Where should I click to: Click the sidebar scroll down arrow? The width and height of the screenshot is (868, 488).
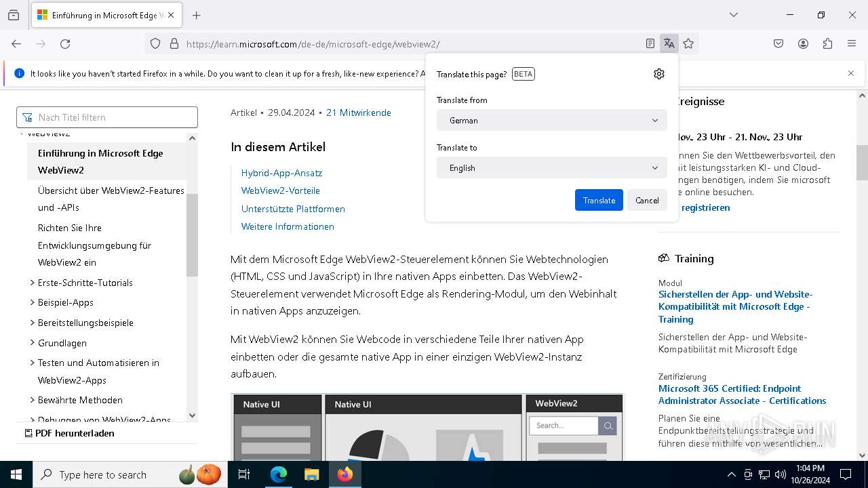[192, 415]
